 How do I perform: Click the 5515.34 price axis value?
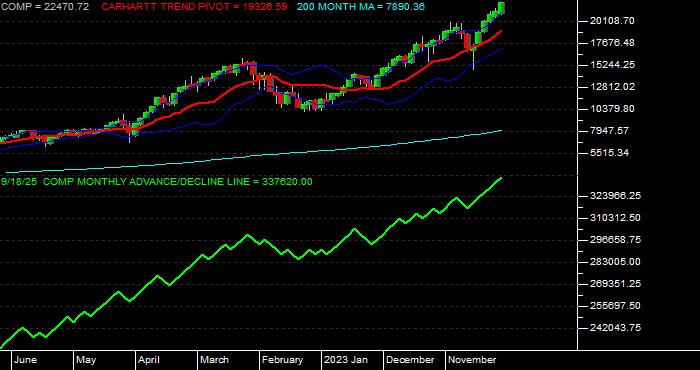(x=610, y=152)
